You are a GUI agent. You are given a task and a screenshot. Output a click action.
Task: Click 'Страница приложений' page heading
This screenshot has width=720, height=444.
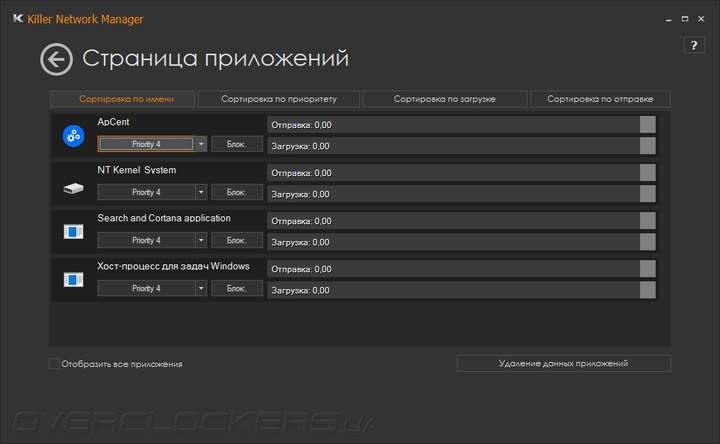[x=215, y=59]
